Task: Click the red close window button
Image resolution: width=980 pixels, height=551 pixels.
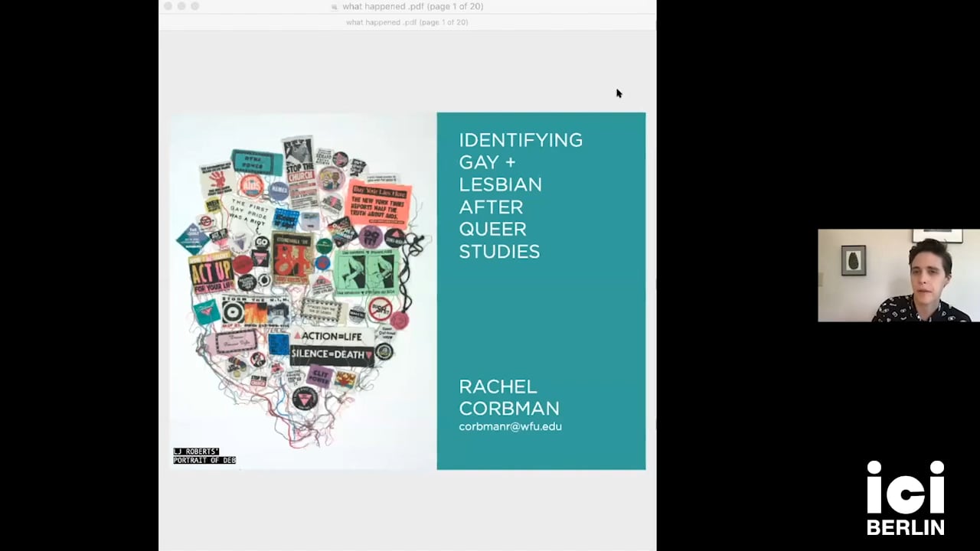Action: (x=168, y=6)
